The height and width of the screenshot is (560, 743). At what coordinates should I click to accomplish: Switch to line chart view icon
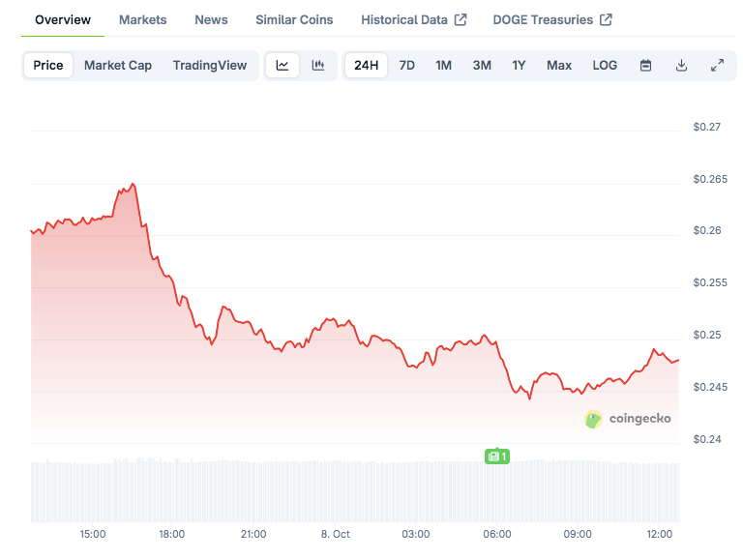pos(282,66)
